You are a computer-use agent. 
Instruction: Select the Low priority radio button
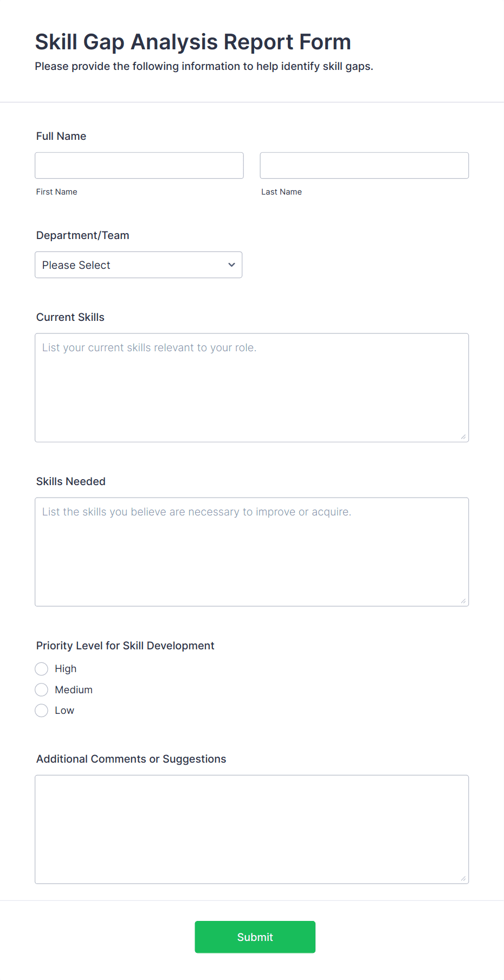(x=41, y=710)
